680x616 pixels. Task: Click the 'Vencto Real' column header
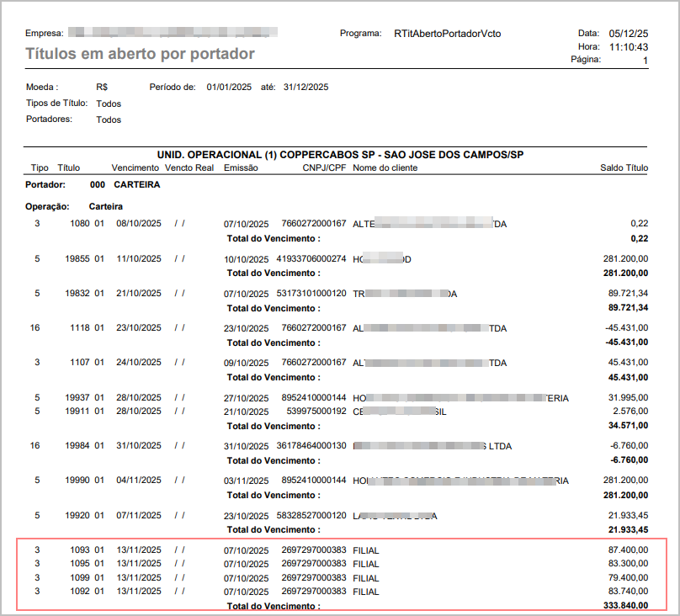coord(190,167)
